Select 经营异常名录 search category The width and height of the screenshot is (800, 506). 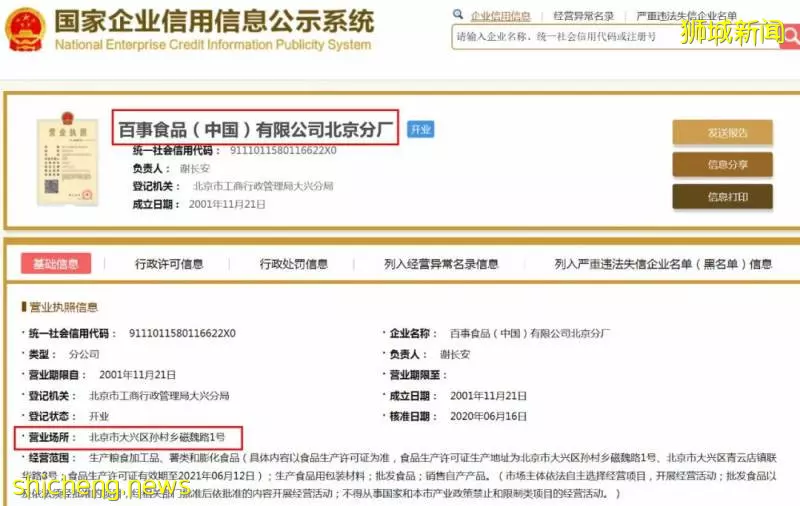(x=583, y=16)
